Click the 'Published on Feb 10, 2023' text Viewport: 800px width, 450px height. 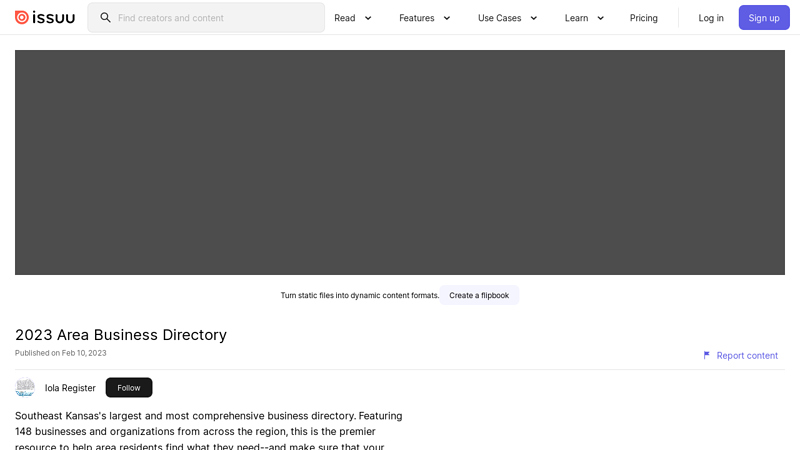coord(61,353)
